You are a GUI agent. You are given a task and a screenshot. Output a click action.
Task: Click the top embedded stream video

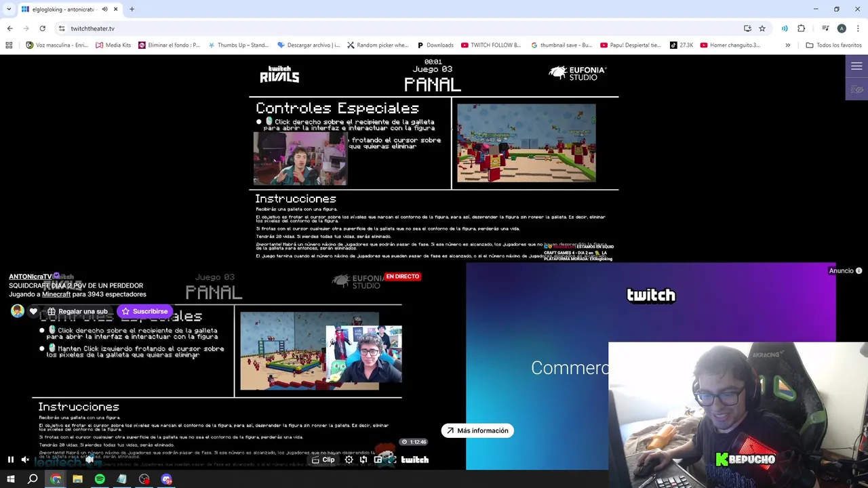tap(434, 159)
